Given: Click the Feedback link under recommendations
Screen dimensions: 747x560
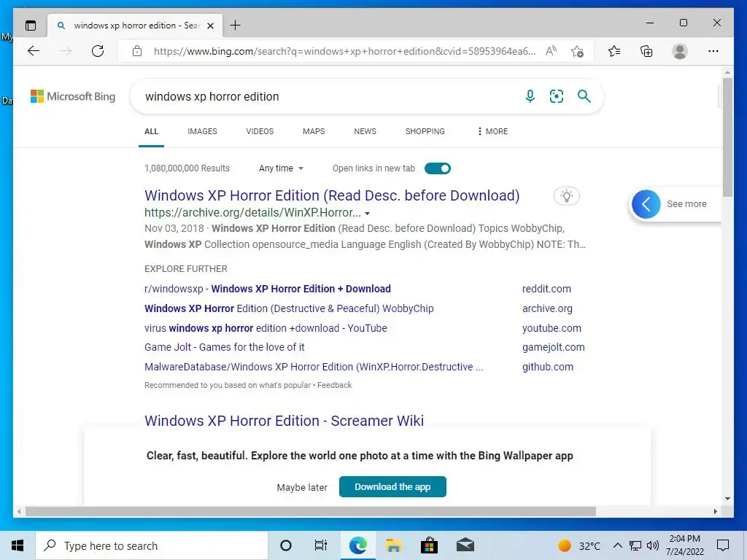Looking at the screenshot, I should [x=334, y=385].
